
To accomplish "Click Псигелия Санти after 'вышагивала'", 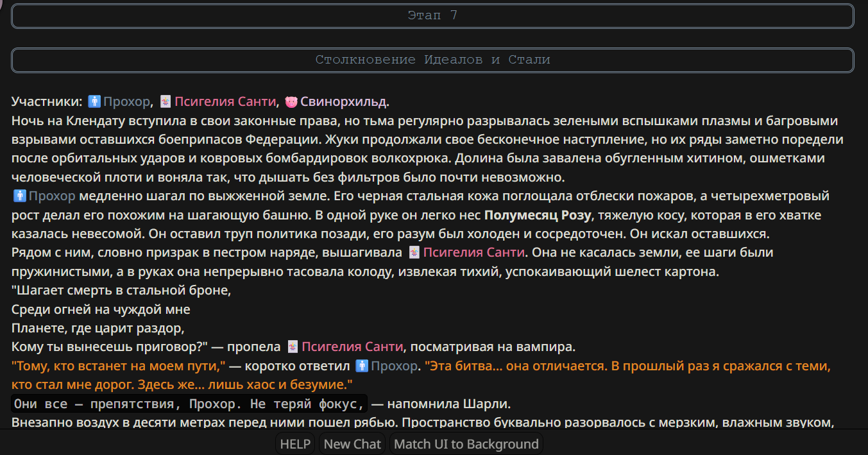I will point(474,253).
